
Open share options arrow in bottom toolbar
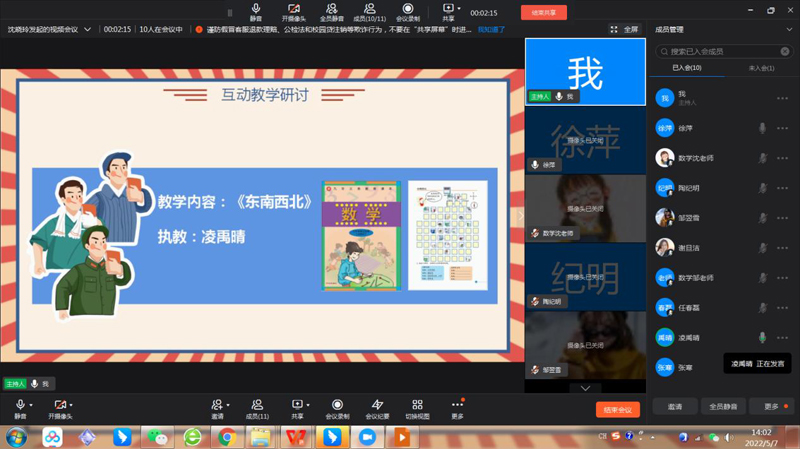(308, 405)
